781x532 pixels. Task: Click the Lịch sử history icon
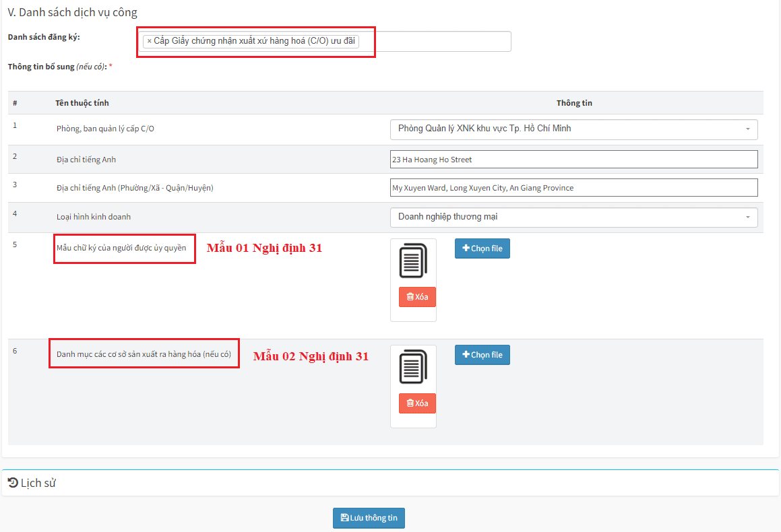pyautogui.click(x=13, y=482)
